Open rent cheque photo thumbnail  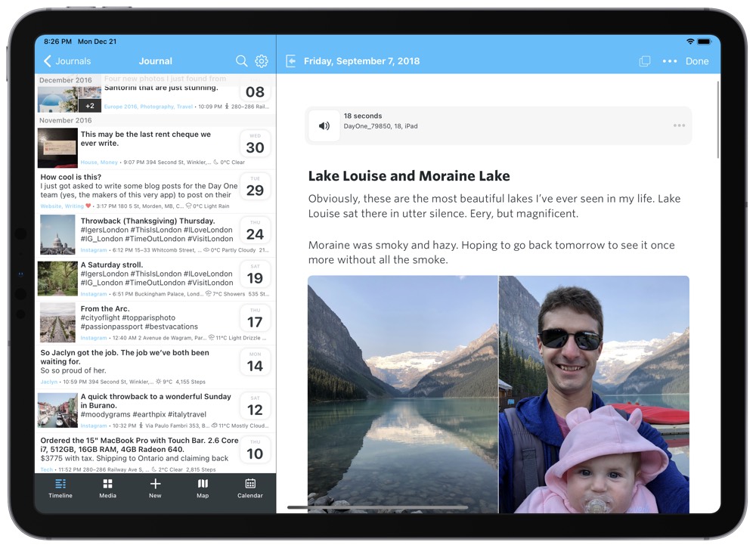[x=57, y=147]
